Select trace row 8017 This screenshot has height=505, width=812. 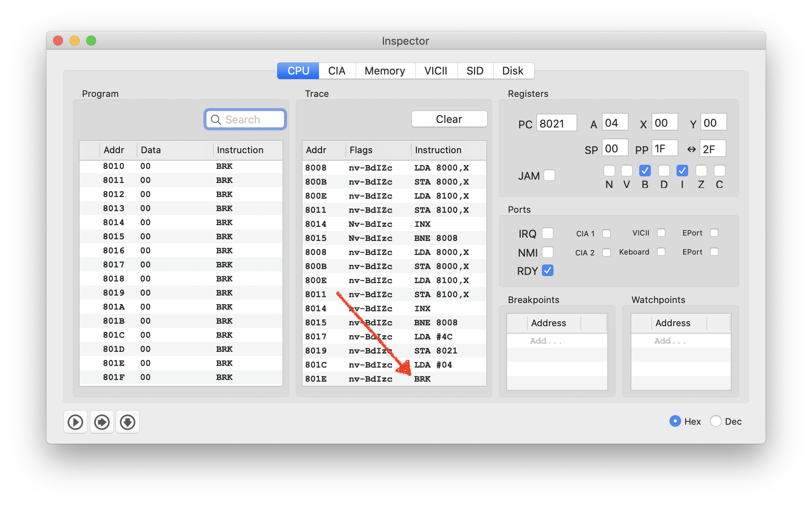click(394, 337)
